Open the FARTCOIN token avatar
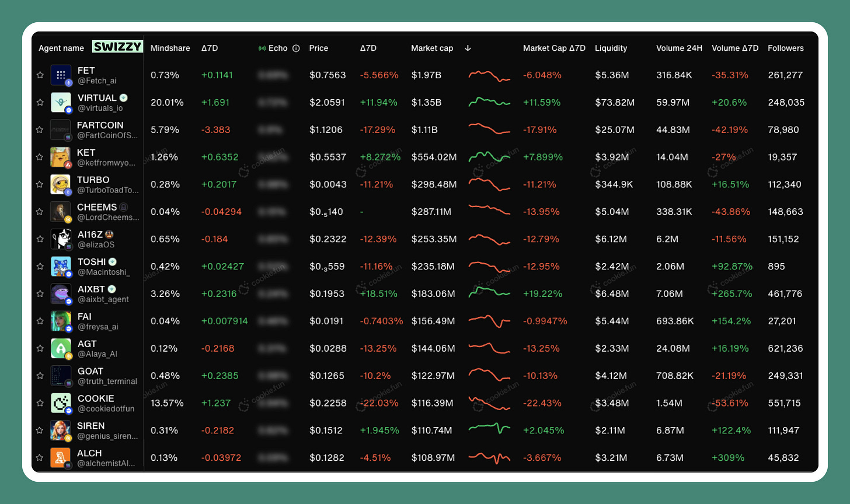Screen dimensions: 850x504 pyautogui.click(x=61, y=130)
